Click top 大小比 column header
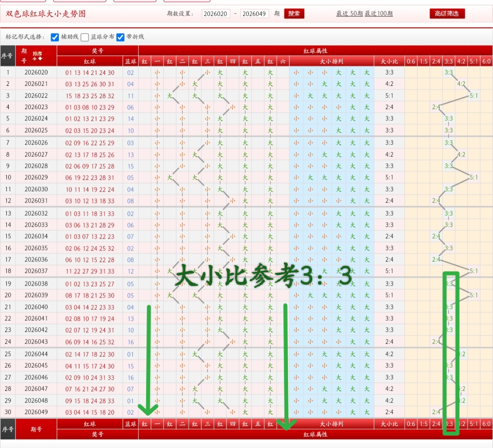Viewport: 493px width, 448px height. tap(389, 61)
